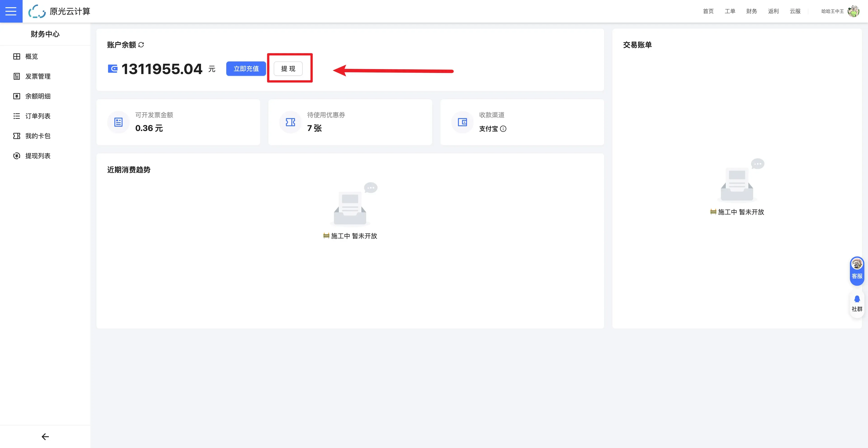Click the user avatar picture
The image size is (868, 448).
(853, 11)
